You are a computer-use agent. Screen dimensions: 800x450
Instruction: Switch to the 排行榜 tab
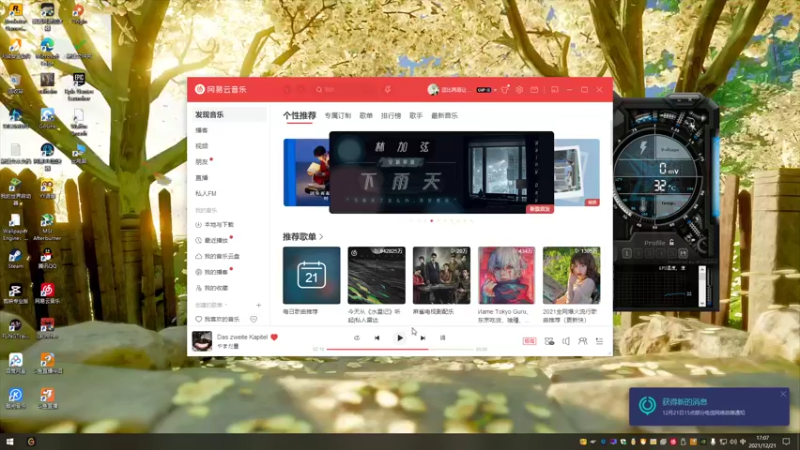[391, 116]
